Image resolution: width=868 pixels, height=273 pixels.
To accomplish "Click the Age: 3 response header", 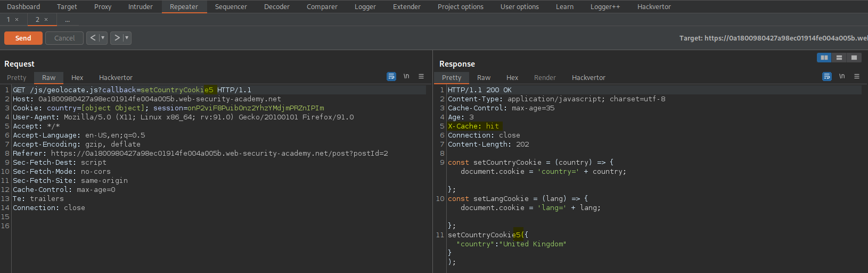I will coord(461,117).
